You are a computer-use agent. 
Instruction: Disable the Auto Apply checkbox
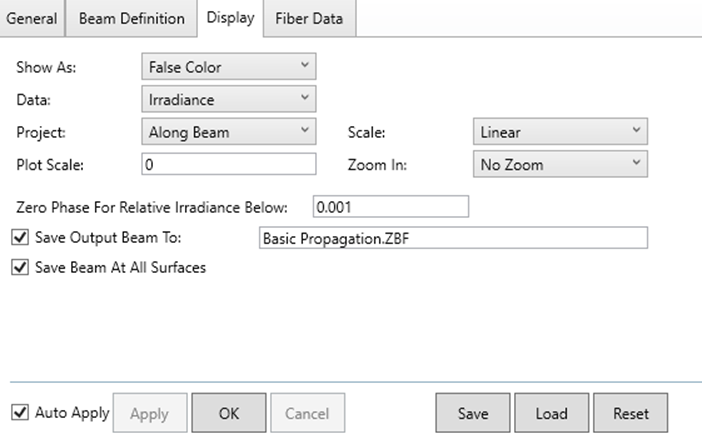point(19,412)
